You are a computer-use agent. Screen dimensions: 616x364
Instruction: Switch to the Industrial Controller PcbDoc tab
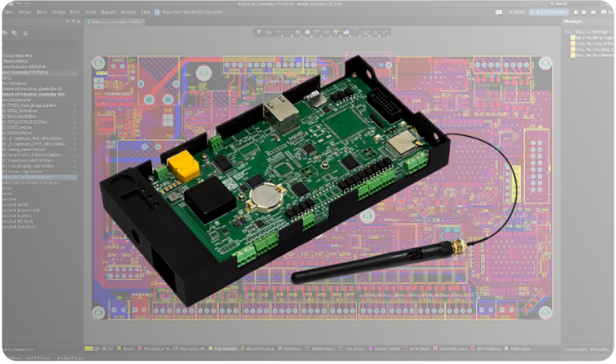point(115,21)
